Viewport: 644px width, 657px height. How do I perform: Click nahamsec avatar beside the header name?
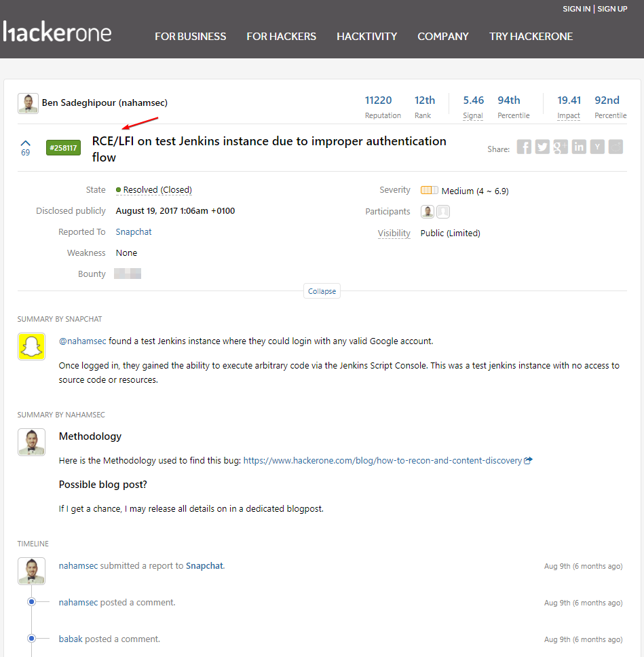[28, 103]
